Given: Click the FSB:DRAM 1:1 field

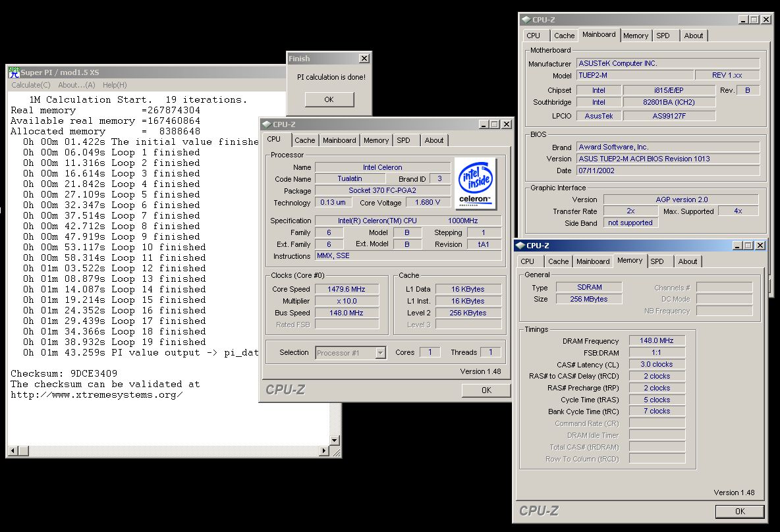Looking at the screenshot, I should point(657,352).
